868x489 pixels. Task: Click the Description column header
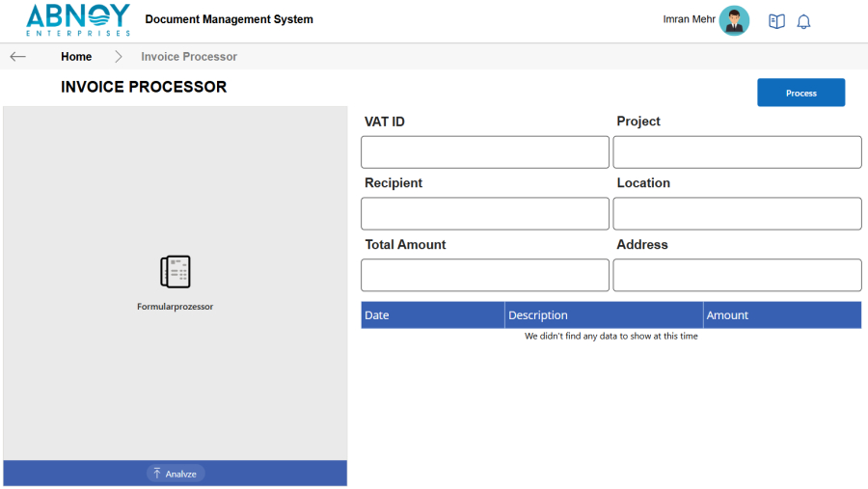(x=538, y=315)
